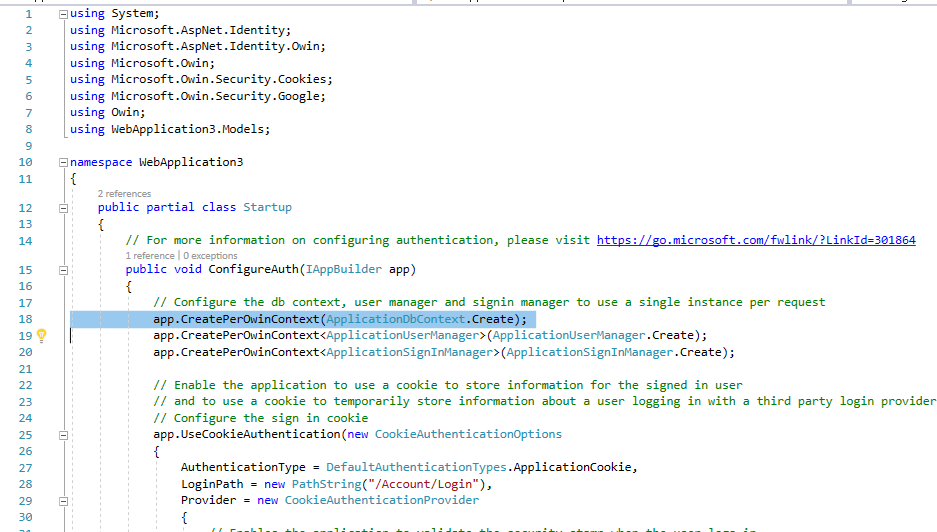937x532 pixels.
Task: Open the go.microsoft.com fwlink URL
Action: pos(756,240)
